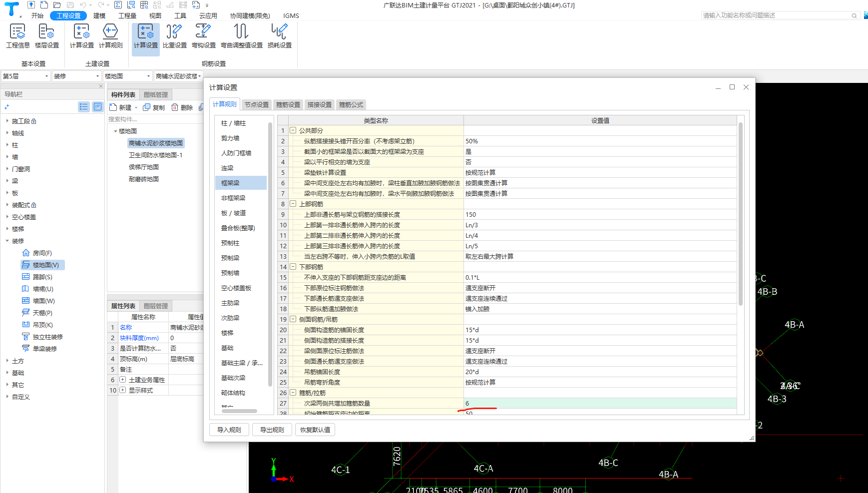Viewport: 868px width, 493px height.
Task: Open 比重设置 tool
Action: 174,36
